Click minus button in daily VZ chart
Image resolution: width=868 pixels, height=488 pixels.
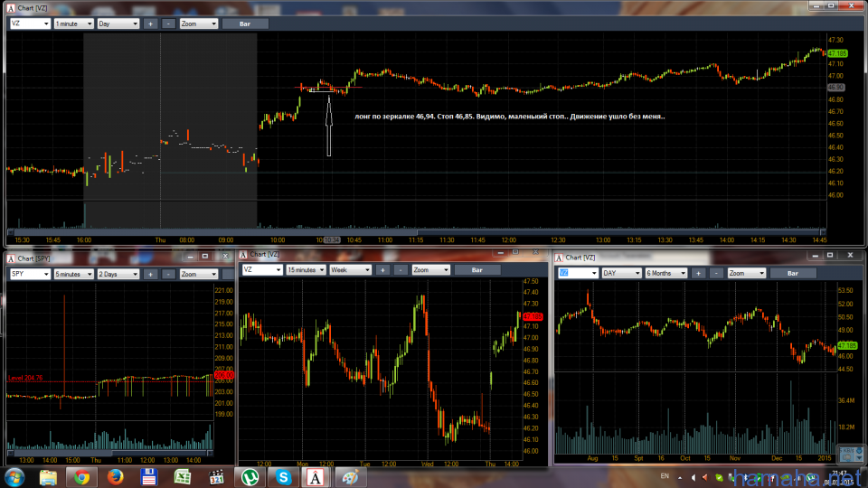click(716, 273)
